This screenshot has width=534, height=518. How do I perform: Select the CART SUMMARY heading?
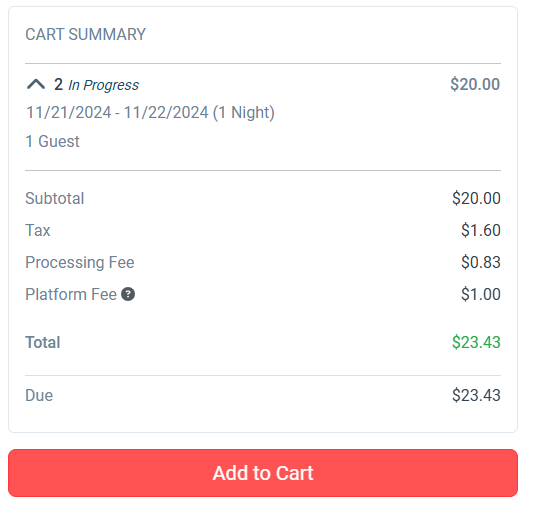pyautogui.click(x=85, y=34)
